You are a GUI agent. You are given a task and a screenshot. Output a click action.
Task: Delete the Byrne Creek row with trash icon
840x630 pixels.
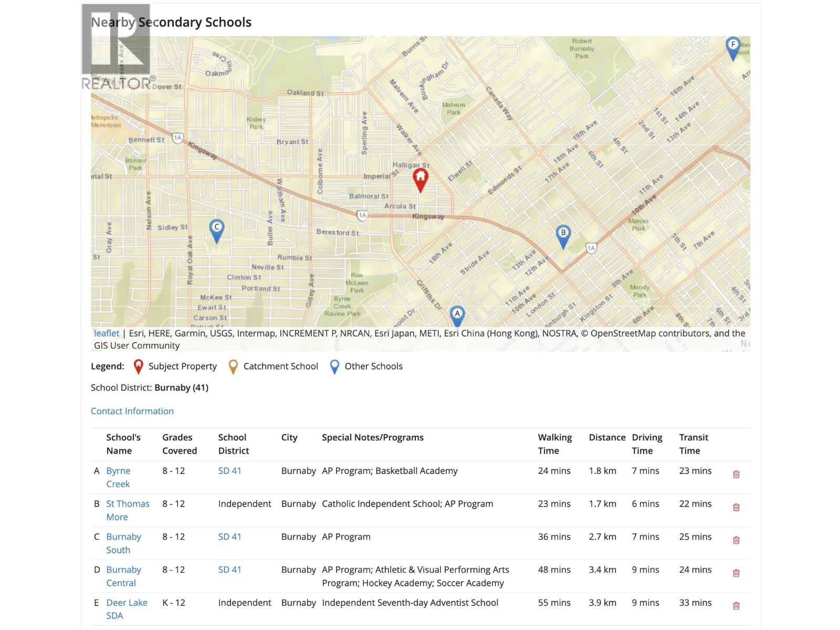(x=736, y=475)
